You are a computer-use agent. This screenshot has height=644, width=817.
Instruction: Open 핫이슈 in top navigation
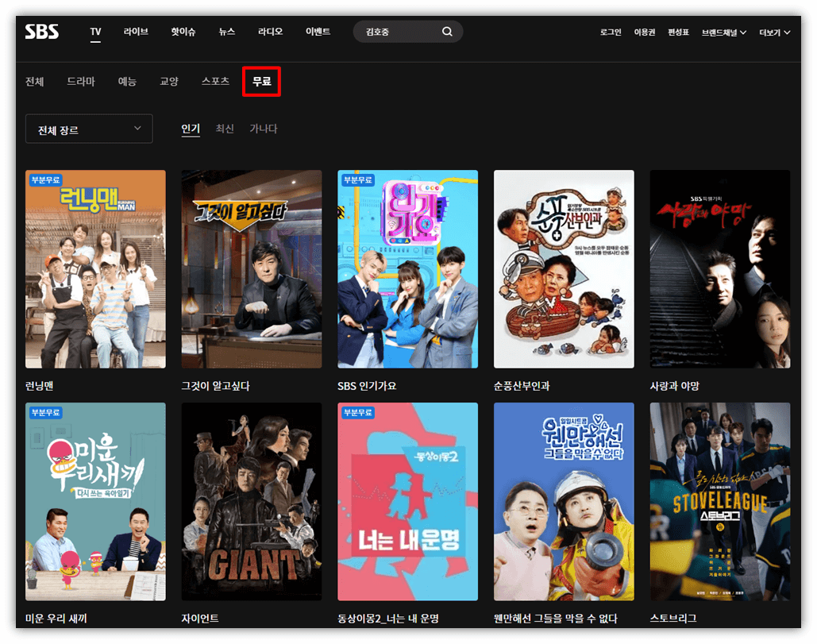click(183, 32)
